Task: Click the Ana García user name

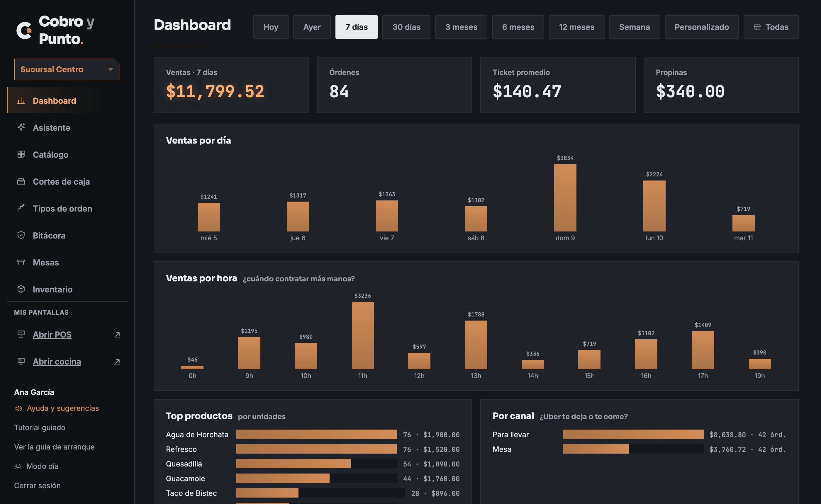Action: (x=34, y=392)
